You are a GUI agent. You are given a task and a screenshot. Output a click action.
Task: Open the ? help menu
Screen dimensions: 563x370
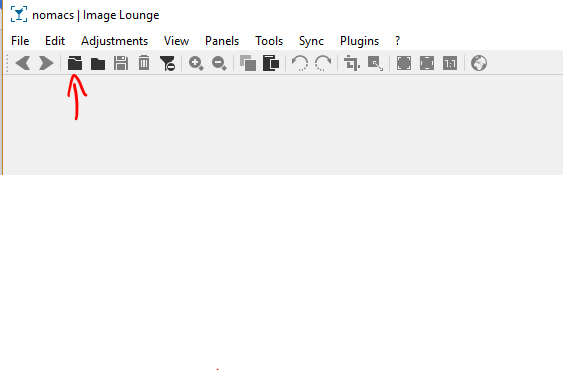pyautogui.click(x=397, y=41)
